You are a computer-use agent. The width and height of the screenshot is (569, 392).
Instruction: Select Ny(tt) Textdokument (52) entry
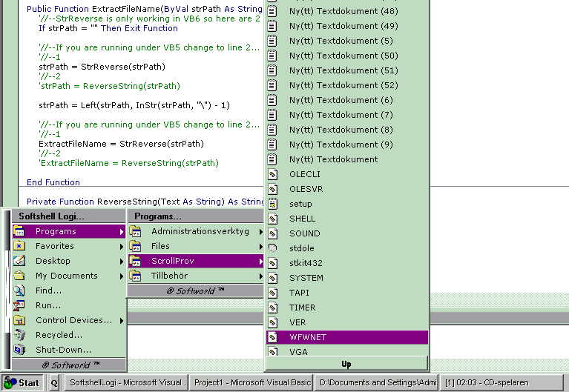coord(332,85)
